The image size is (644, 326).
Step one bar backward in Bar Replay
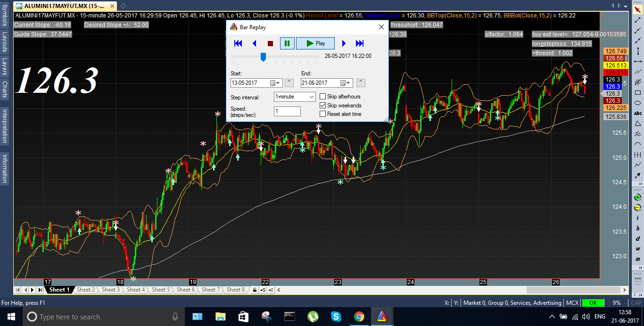pos(255,43)
